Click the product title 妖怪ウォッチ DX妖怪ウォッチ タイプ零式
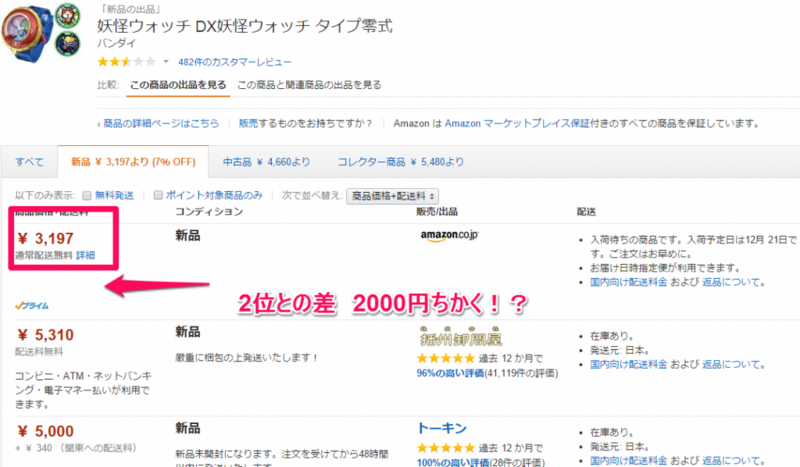Screen dimensions: 800x467 tap(245, 26)
